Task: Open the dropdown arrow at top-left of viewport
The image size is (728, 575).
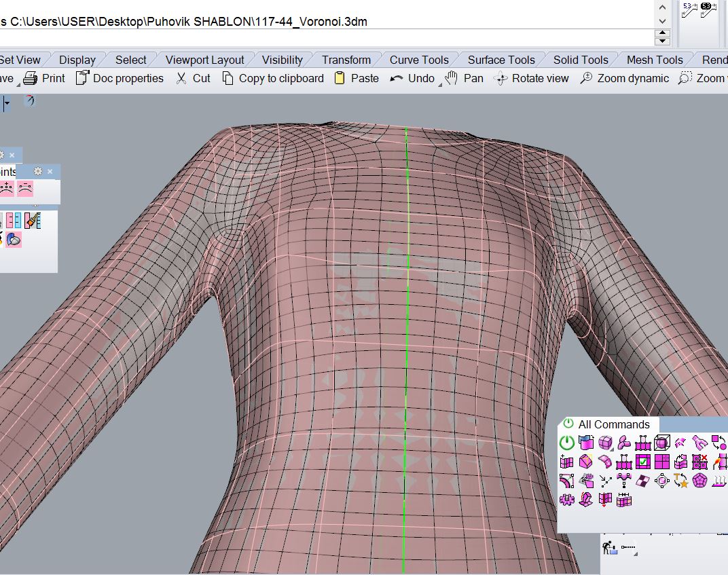Action: [x=7, y=104]
